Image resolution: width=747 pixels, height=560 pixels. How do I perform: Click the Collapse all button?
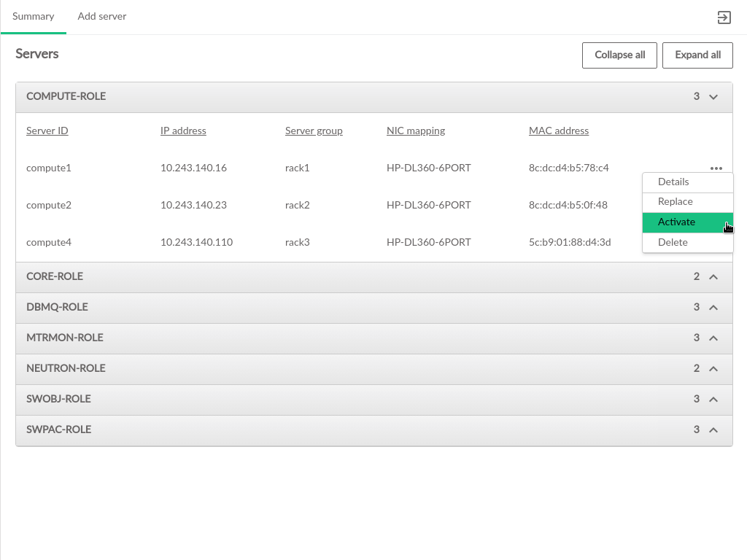[x=619, y=55]
